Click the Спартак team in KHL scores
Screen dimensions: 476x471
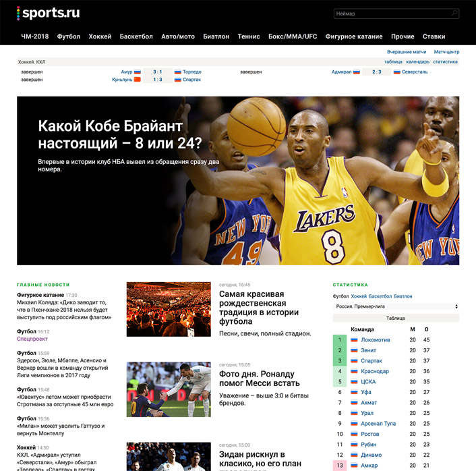point(192,80)
